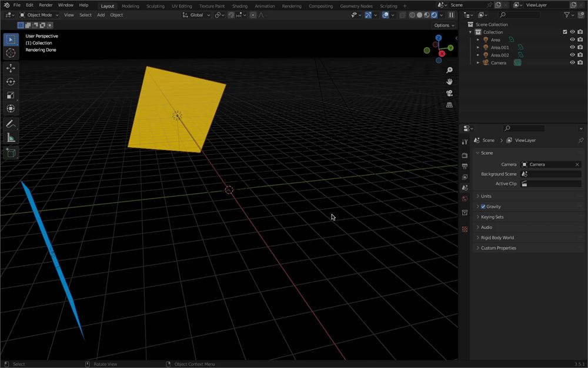Screen dimensions: 588x368
Task: Select the Annotate pencil tool
Action: click(11, 124)
